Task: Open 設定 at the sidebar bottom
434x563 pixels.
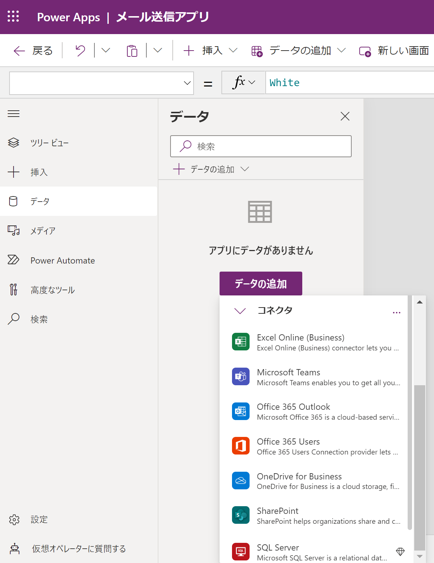Action: point(79,519)
